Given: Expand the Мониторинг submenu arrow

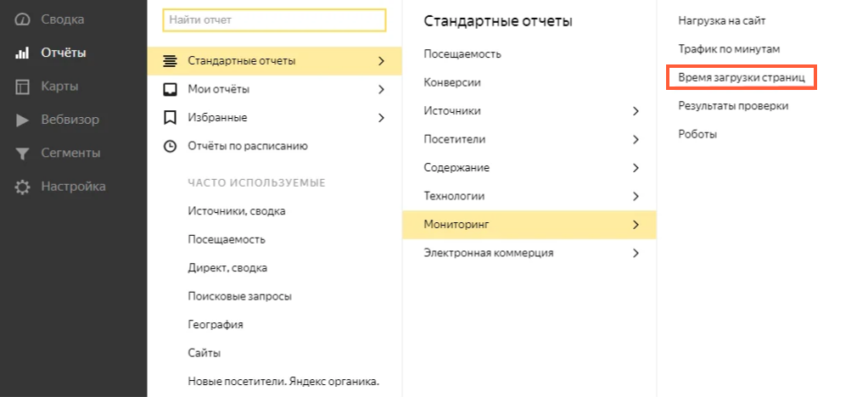Looking at the screenshot, I should point(636,225).
